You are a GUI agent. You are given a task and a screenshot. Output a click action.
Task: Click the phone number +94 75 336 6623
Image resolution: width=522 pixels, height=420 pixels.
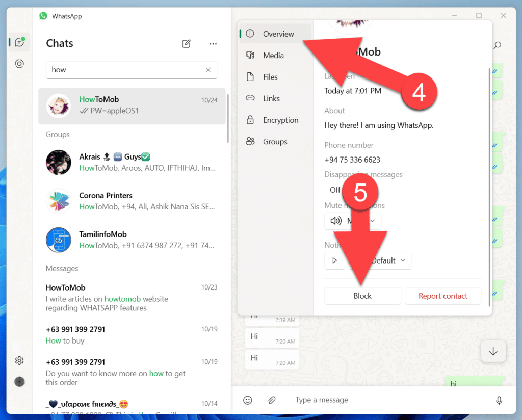[352, 160]
